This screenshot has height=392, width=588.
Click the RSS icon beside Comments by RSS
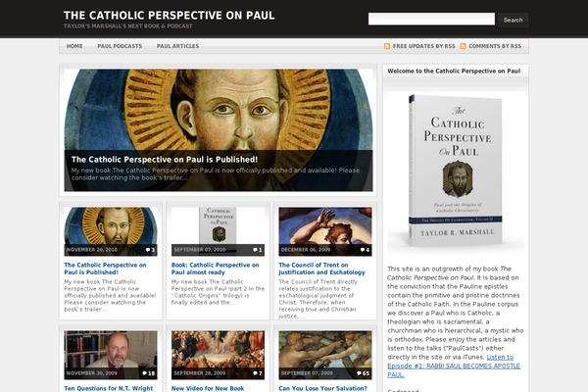(464, 46)
